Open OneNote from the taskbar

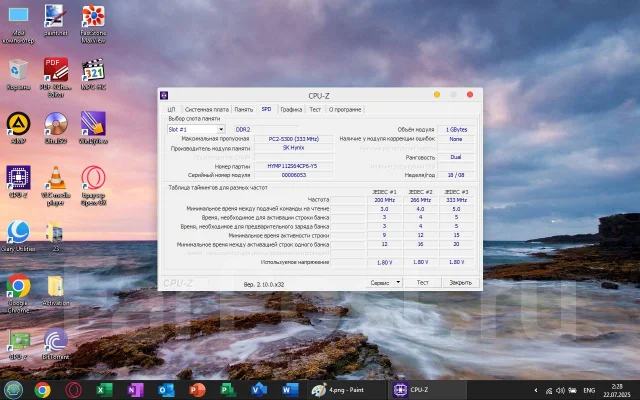pyautogui.click(x=136, y=390)
